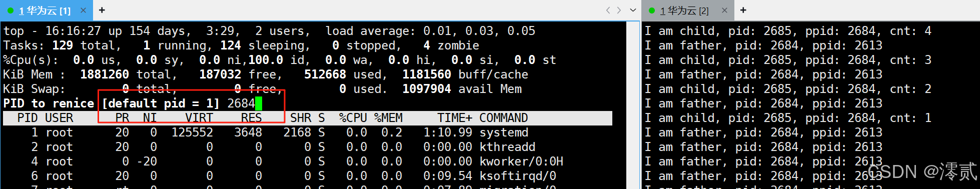The image size is (980, 189).
Task: Select the ksoftirqd/0 process command
Action: 518,176
